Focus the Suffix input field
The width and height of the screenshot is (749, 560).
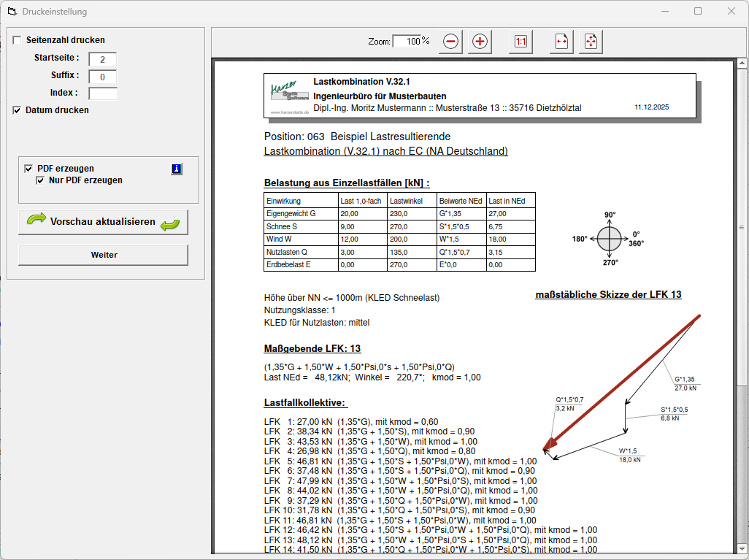[103, 77]
